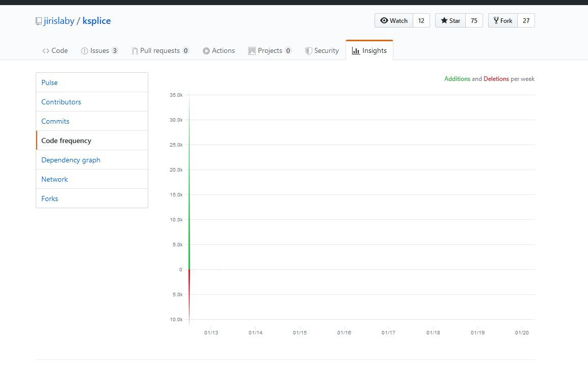Viewport: 588px width, 366px height.
Task: Open the jirislaby user profile link
Action: coord(59,21)
